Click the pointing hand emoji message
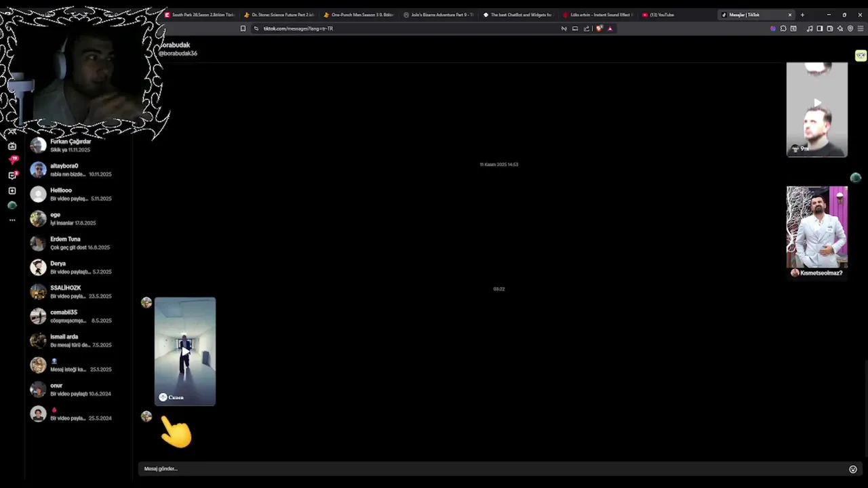Image resolution: width=868 pixels, height=488 pixels. click(x=176, y=432)
